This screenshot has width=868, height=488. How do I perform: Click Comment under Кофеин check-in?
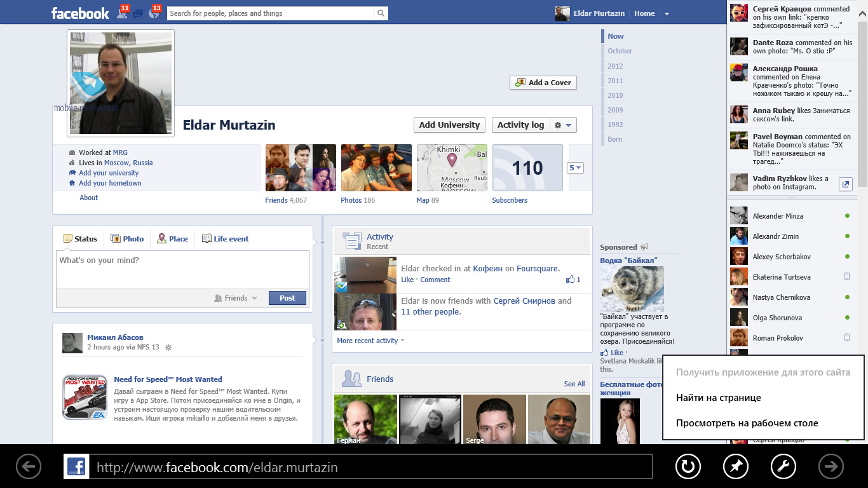pos(435,280)
